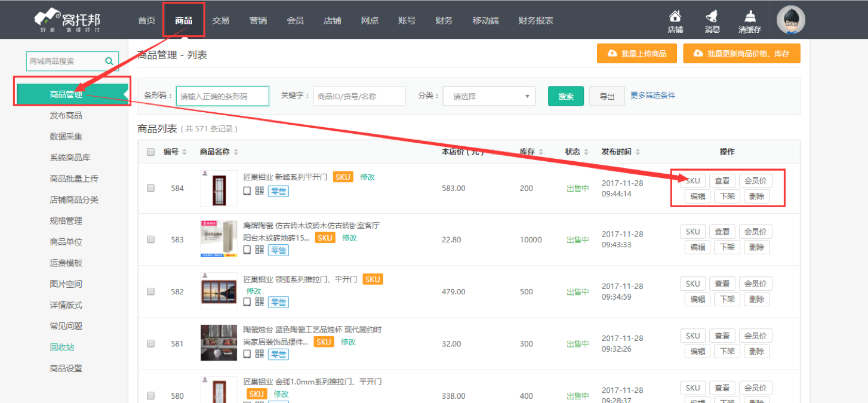Click the 查看 button for product 583
The height and width of the screenshot is (403, 868).
(722, 232)
